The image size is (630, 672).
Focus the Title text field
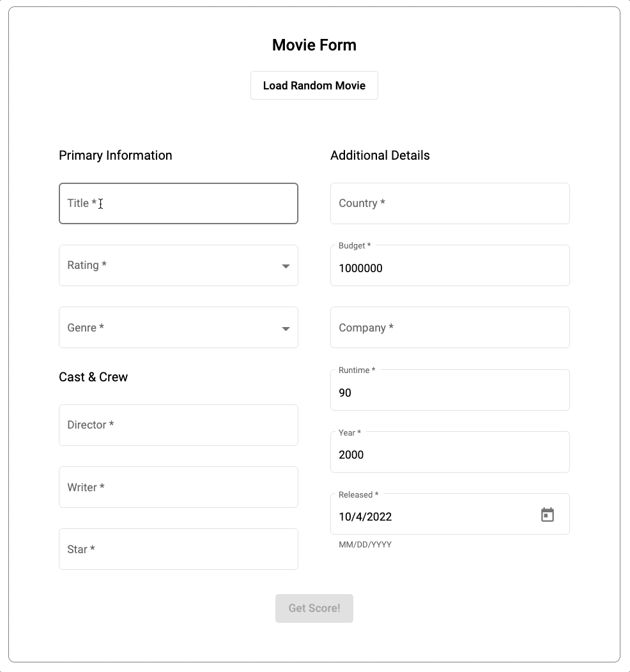[x=178, y=204]
